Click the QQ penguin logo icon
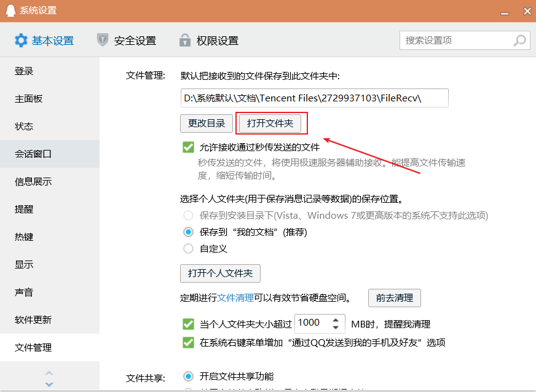Viewport: 536px width, 392px height. (10, 10)
